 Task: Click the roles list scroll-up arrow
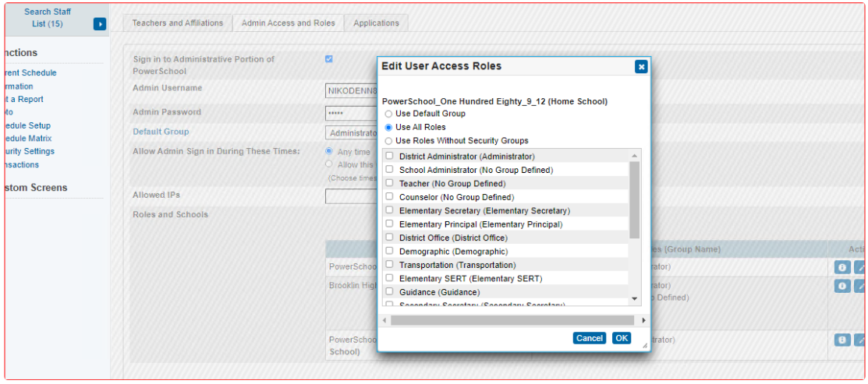[x=635, y=157]
